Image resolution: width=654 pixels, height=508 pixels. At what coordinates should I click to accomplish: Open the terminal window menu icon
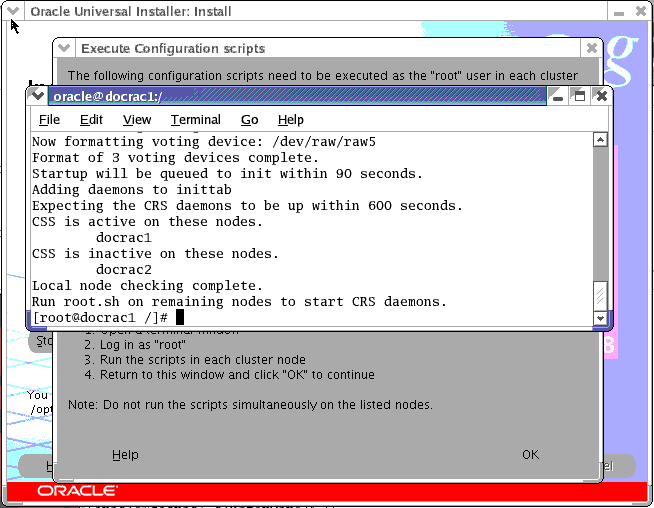[x=39, y=96]
